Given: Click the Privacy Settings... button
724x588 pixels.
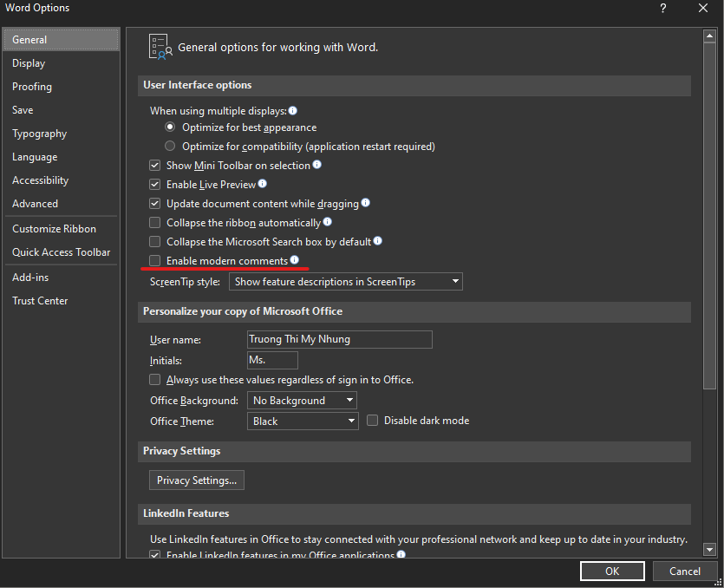Looking at the screenshot, I should [x=197, y=480].
